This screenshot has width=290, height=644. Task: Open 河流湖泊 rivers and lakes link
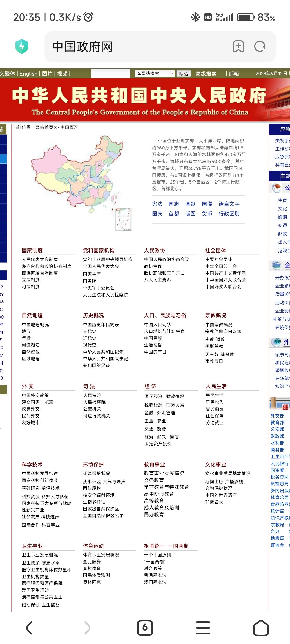click(x=31, y=345)
